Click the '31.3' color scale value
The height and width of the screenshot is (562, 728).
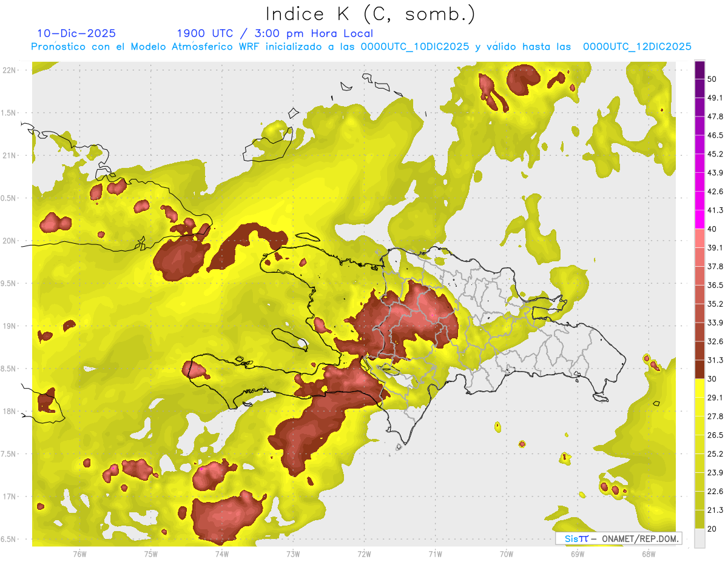pyautogui.click(x=715, y=360)
